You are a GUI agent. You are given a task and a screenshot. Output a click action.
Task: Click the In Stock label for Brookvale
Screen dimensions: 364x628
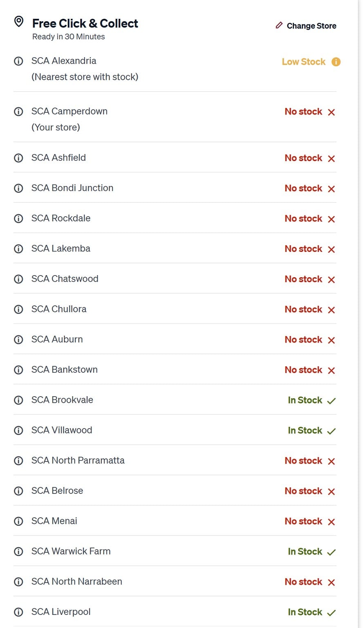[x=305, y=400]
